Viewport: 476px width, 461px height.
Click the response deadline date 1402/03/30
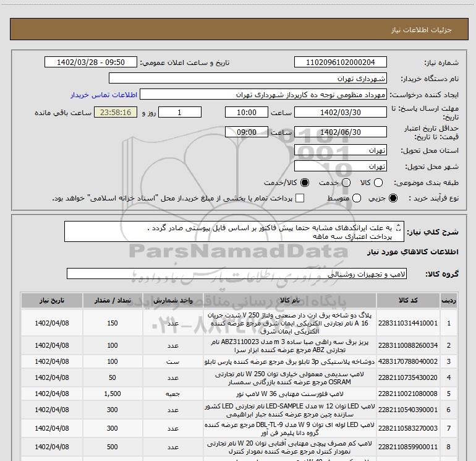[340, 112]
